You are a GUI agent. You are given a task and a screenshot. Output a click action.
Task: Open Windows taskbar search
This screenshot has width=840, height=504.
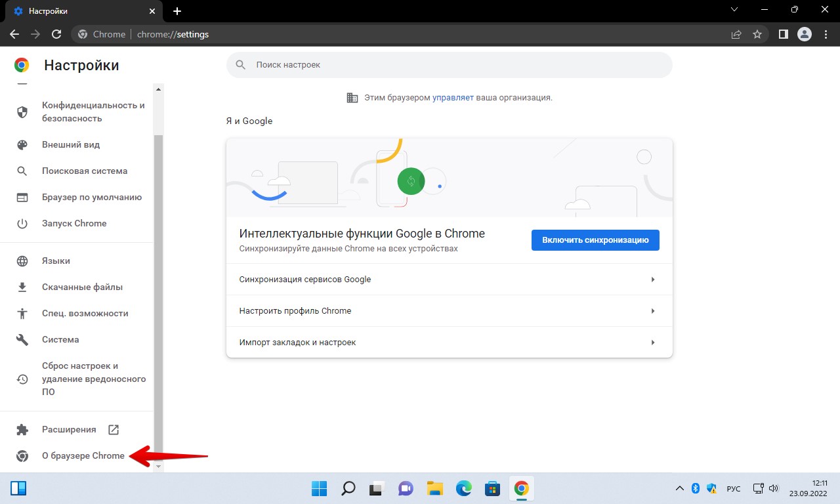(348, 488)
